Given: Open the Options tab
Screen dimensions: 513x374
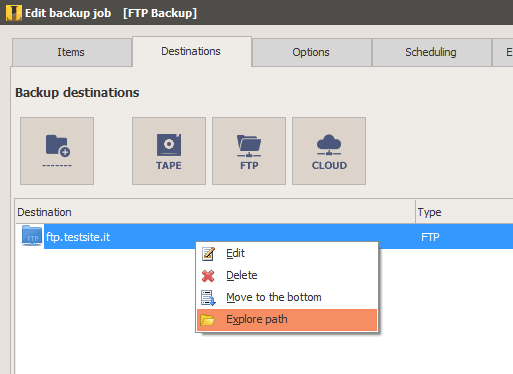Looking at the screenshot, I should click(312, 52).
